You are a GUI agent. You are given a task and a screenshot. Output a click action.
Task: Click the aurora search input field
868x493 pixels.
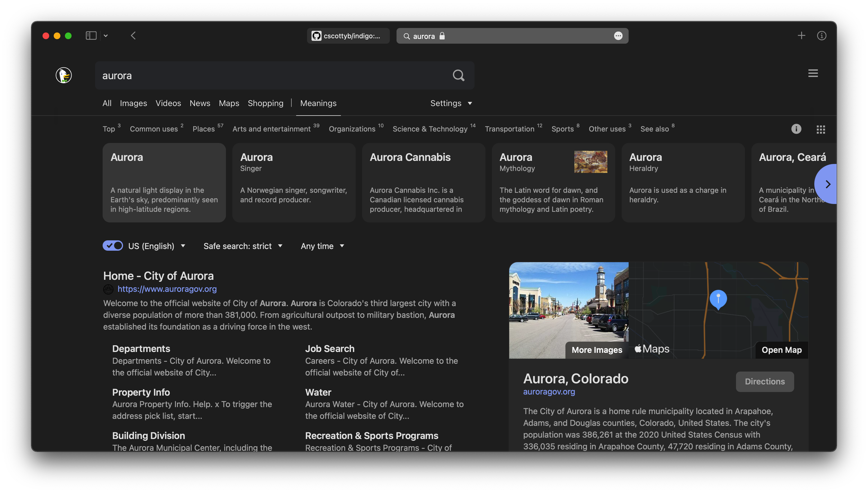(271, 76)
